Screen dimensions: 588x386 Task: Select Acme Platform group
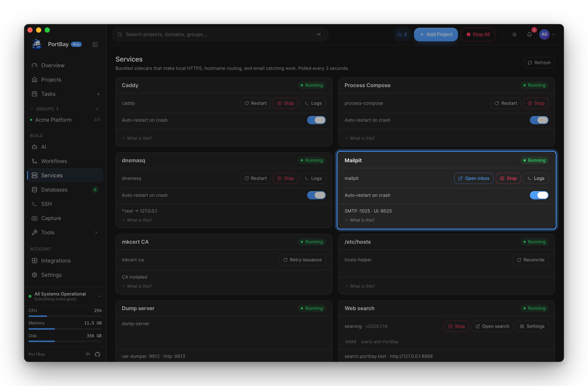(x=65, y=120)
